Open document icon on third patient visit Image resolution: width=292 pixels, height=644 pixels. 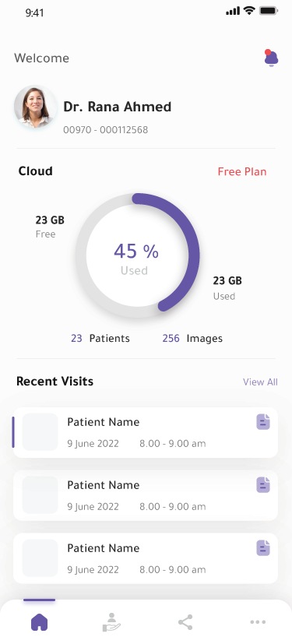pyautogui.click(x=263, y=548)
